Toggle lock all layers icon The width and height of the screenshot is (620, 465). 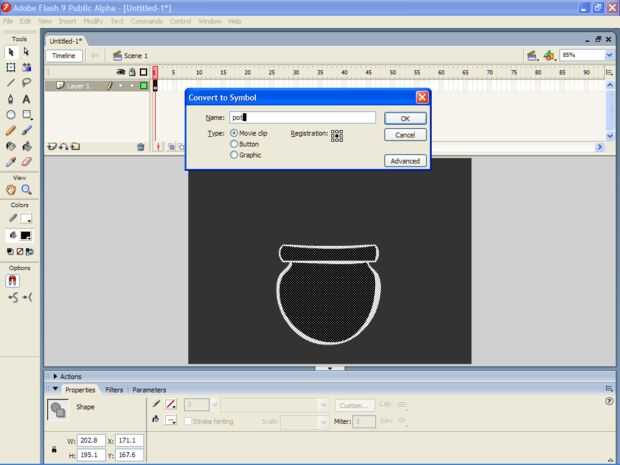(132, 72)
